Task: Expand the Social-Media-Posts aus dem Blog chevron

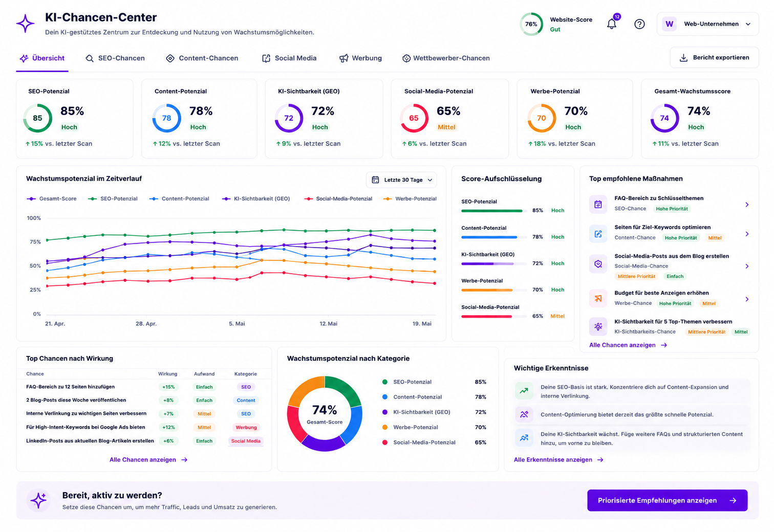Action: pyautogui.click(x=747, y=266)
